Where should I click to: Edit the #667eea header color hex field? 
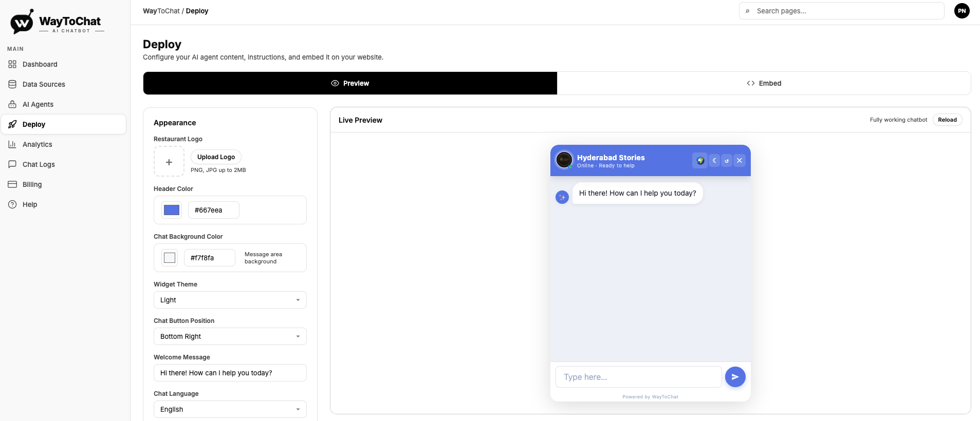click(214, 210)
